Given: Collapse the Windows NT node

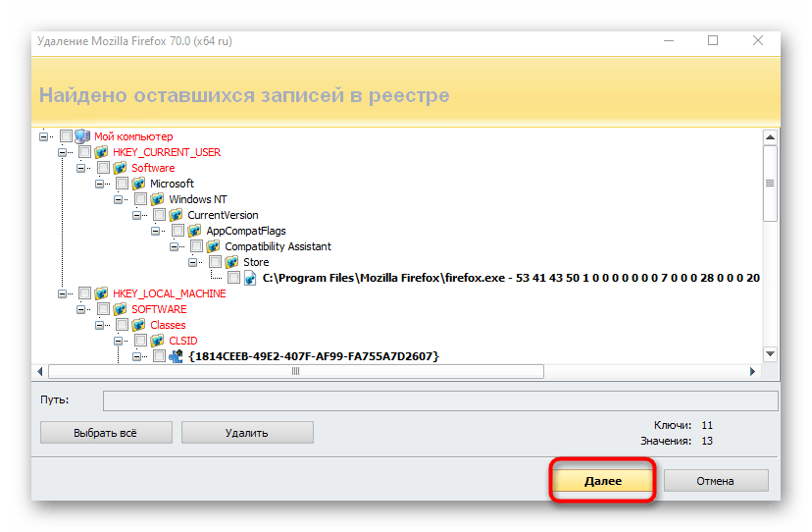Looking at the screenshot, I should coord(118,199).
